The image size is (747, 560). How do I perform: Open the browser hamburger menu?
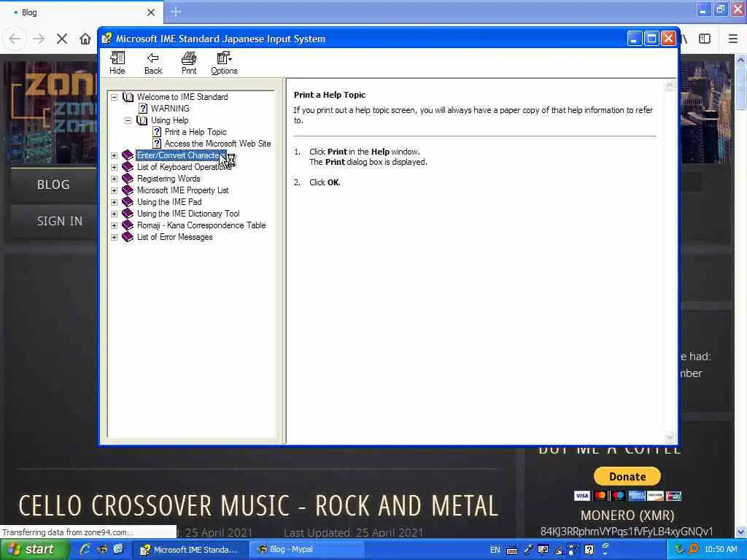(733, 39)
